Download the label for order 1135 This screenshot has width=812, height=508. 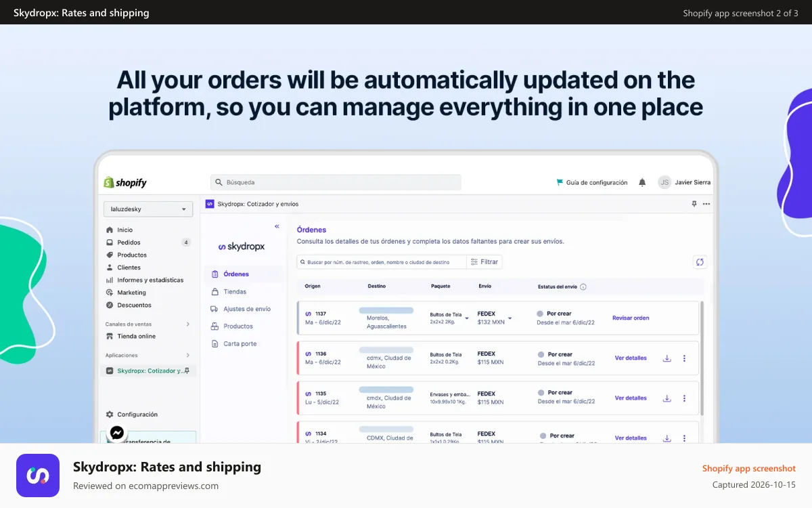click(667, 398)
